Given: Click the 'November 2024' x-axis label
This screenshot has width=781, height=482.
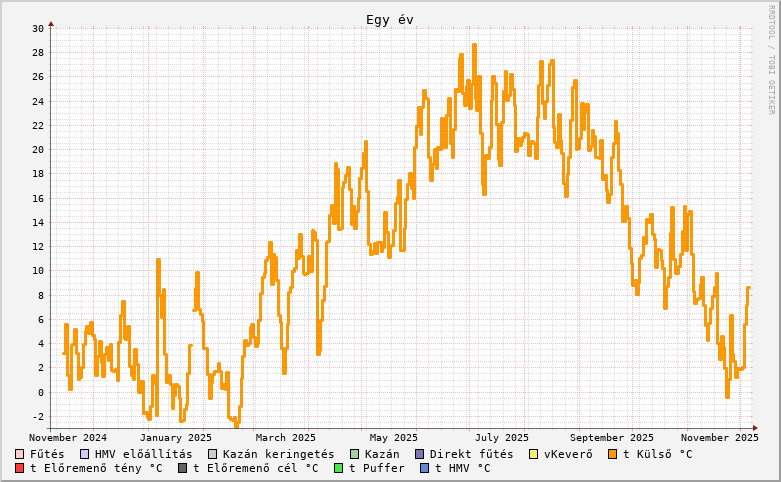Looking at the screenshot, I should coord(68,437).
